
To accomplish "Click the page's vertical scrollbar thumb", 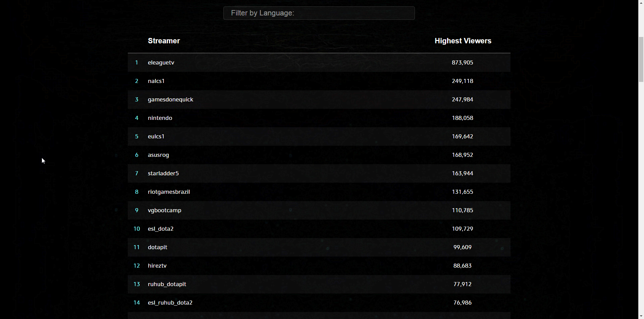I will (x=641, y=59).
